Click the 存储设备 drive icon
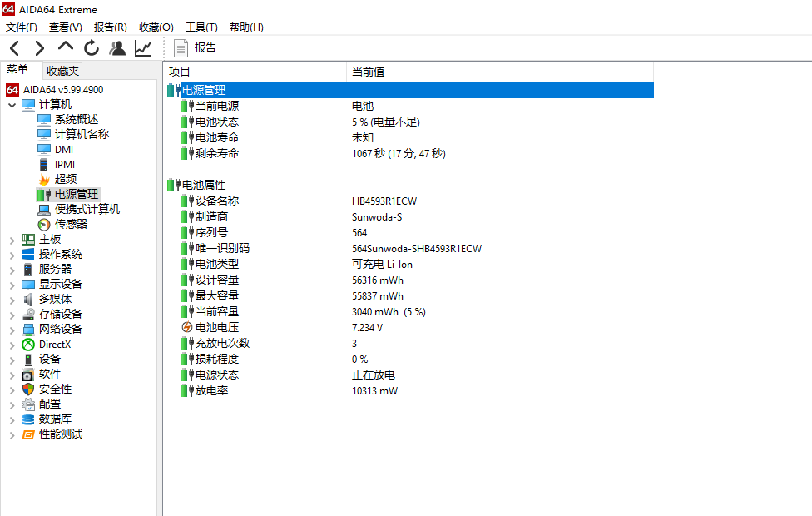The height and width of the screenshot is (516, 812). pos(28,314)
